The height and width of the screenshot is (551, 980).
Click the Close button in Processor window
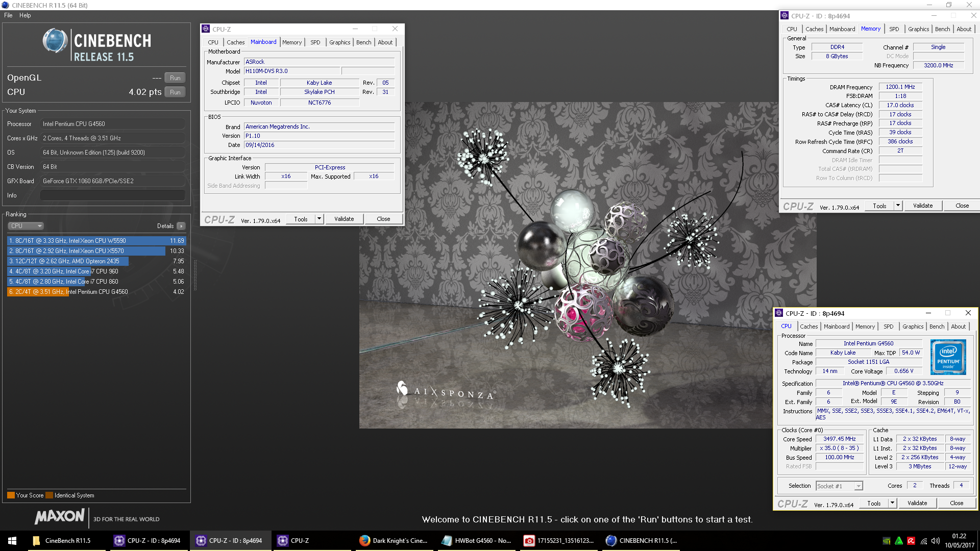[x=957, y=503]
